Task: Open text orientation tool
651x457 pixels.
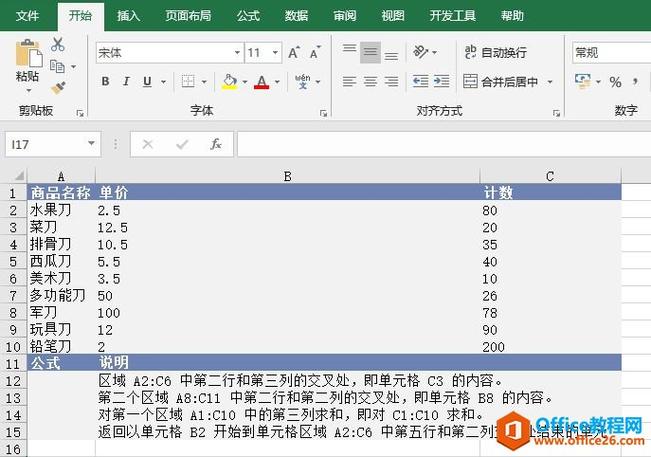Action: coord(421,52)
